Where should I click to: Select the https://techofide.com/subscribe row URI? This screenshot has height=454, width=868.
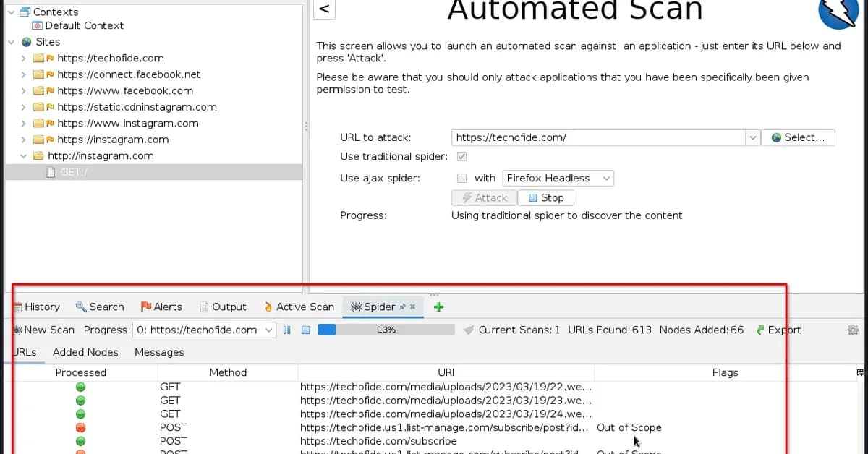[x=378, y=441]
